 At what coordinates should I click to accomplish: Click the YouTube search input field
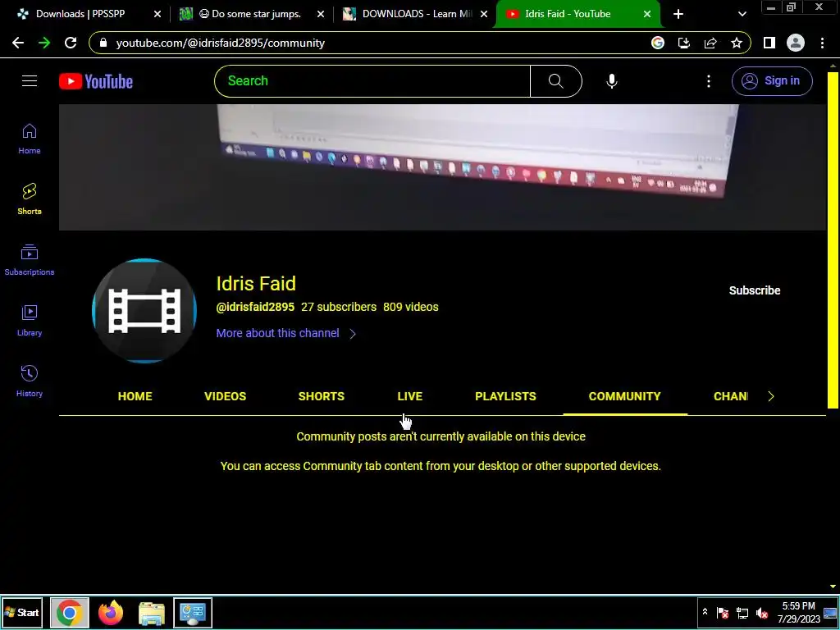click(x=372, y=81)
